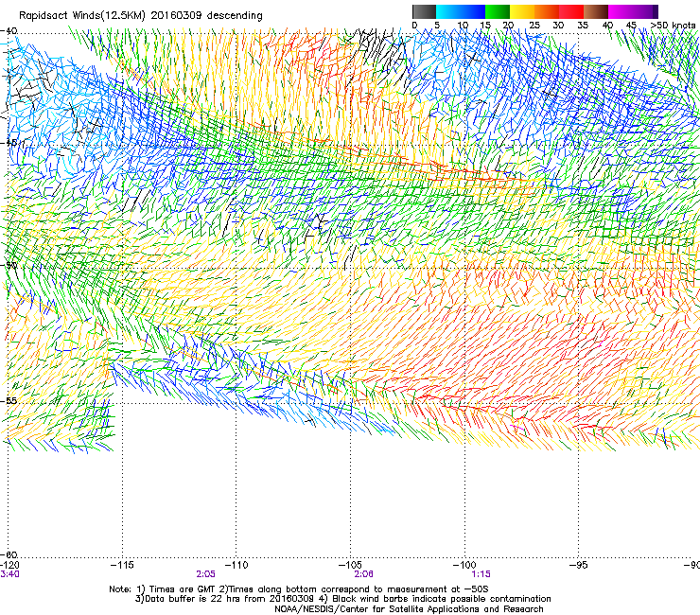The image size is (700, 615).
Task: Click the dark purple 45–50 knots legend segment
Action: point(645,11)
